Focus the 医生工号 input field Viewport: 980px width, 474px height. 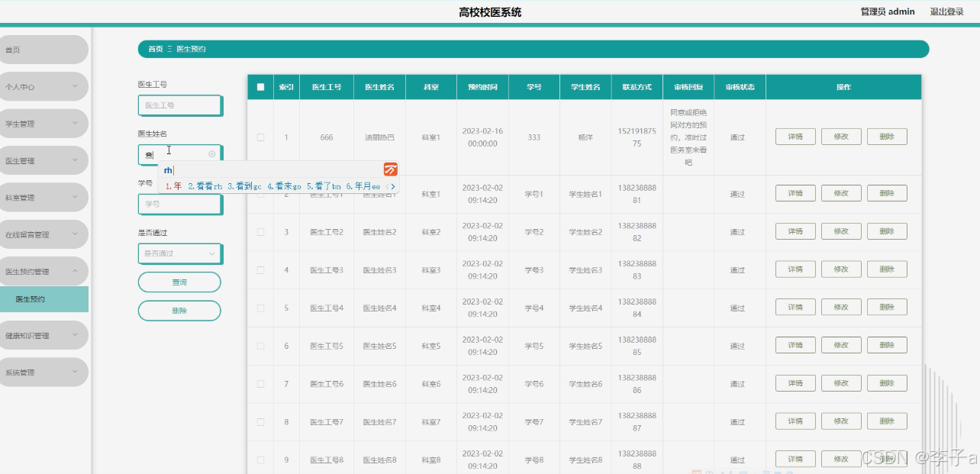(180, 105)
